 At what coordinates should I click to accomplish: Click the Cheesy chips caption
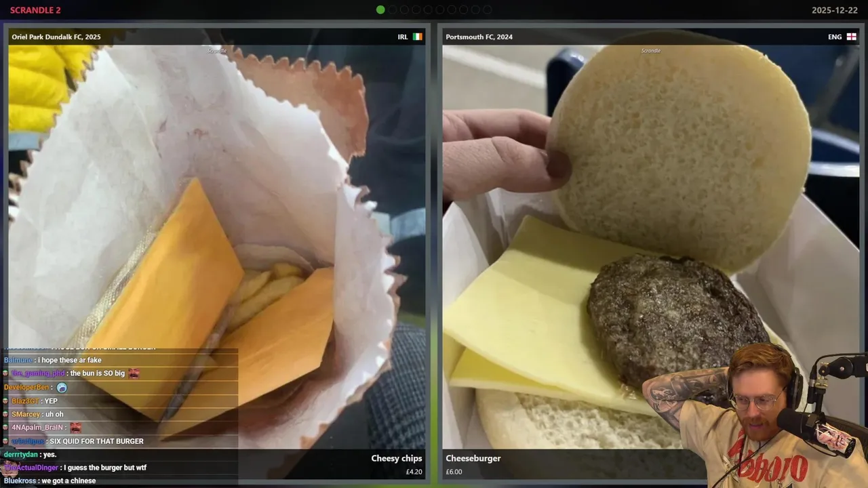(397, 459)
